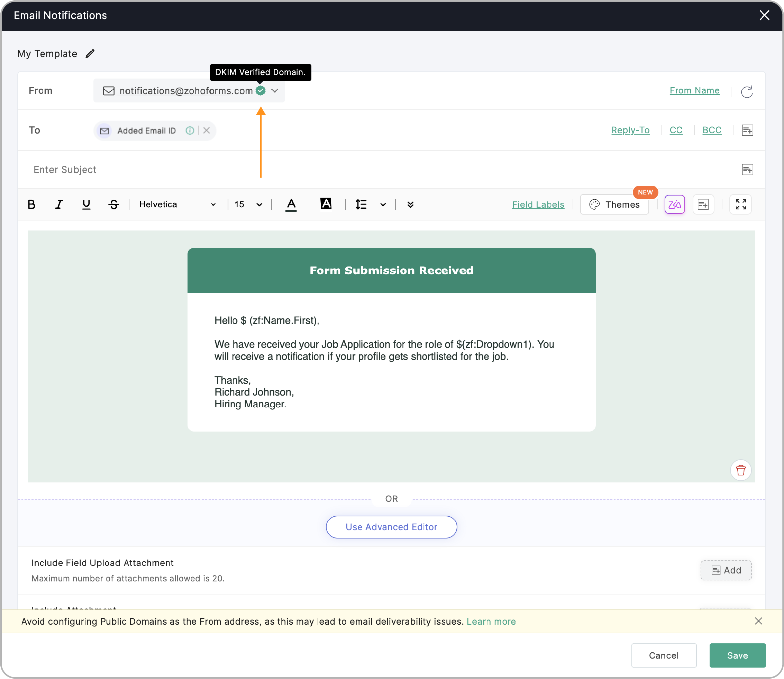Click the insert field icon in the toolbar
784x679 pixels.
pyautogui.click(x=703, y=205)
